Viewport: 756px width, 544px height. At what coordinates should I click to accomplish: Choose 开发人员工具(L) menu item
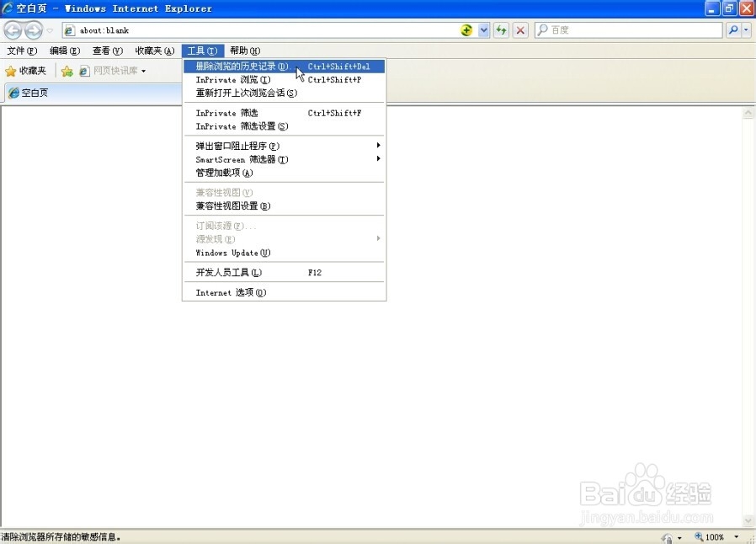click(284, 273)
